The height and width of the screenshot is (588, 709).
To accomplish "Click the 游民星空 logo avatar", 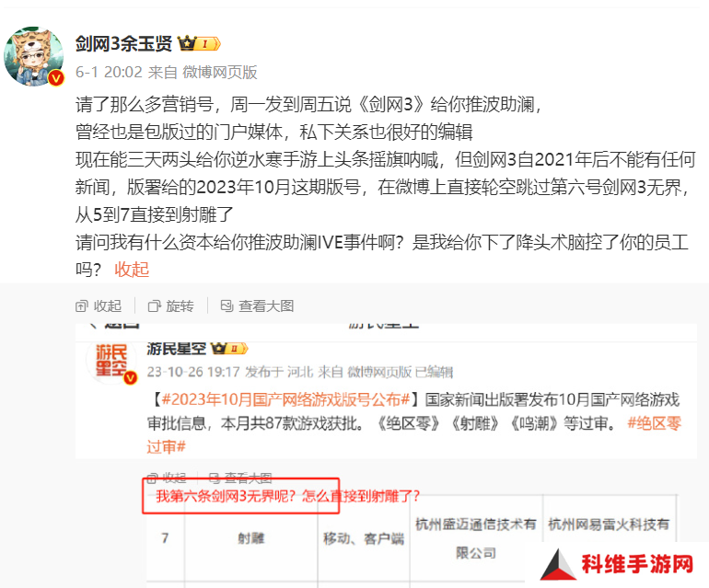I will tap(111, 361).
